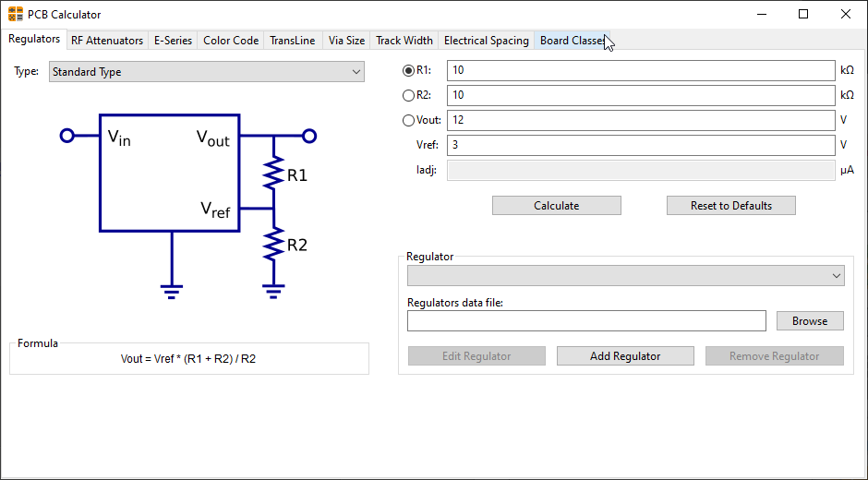868x480 pixels.
Task: Open the Board Classes tab
Action: [572, 41]
